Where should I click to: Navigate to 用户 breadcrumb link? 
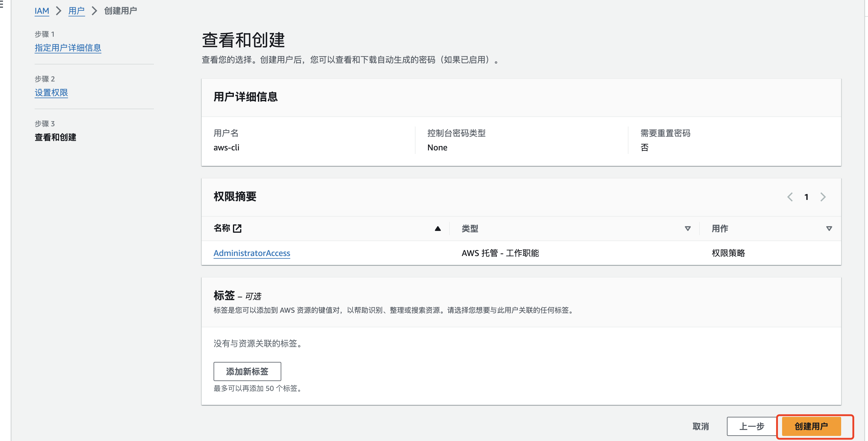click(76, 11)
